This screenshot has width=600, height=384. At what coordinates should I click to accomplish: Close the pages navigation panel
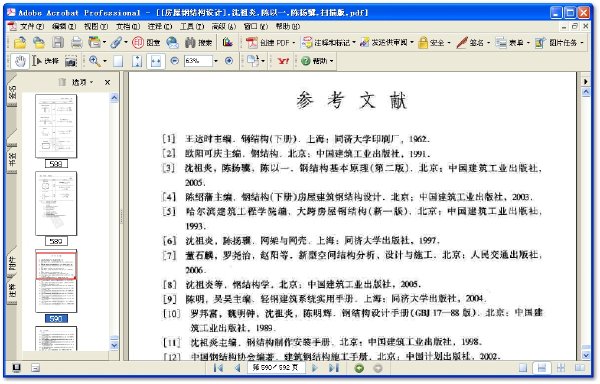[108, 82]
